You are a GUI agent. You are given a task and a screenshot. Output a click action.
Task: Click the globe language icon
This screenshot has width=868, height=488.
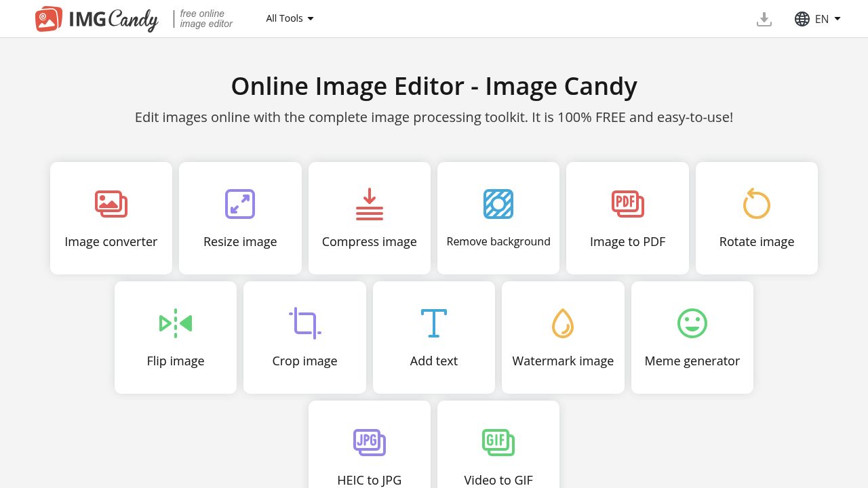coord(802,19)
